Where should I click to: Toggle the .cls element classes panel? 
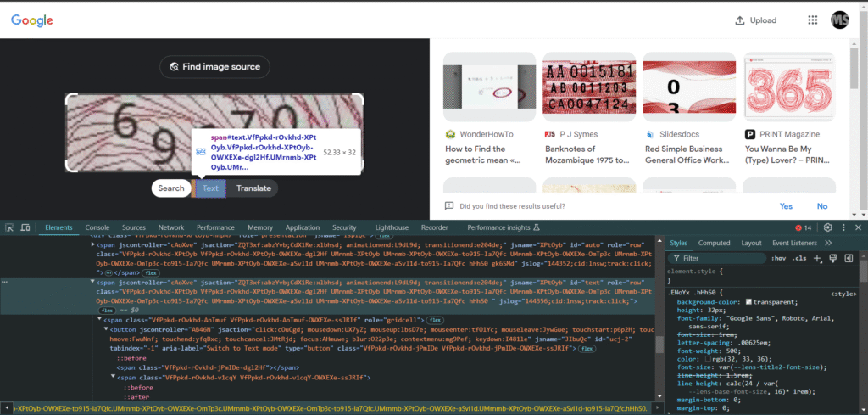point(798,258)
